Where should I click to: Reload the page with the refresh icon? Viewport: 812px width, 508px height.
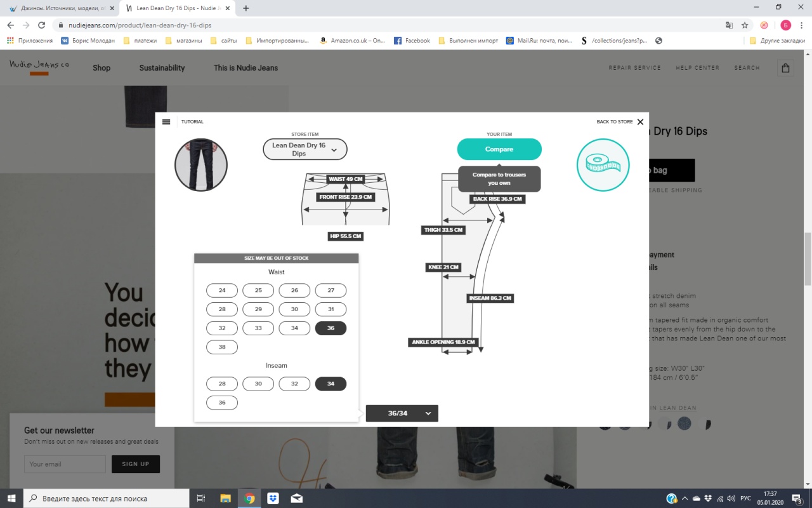point(41,25)
